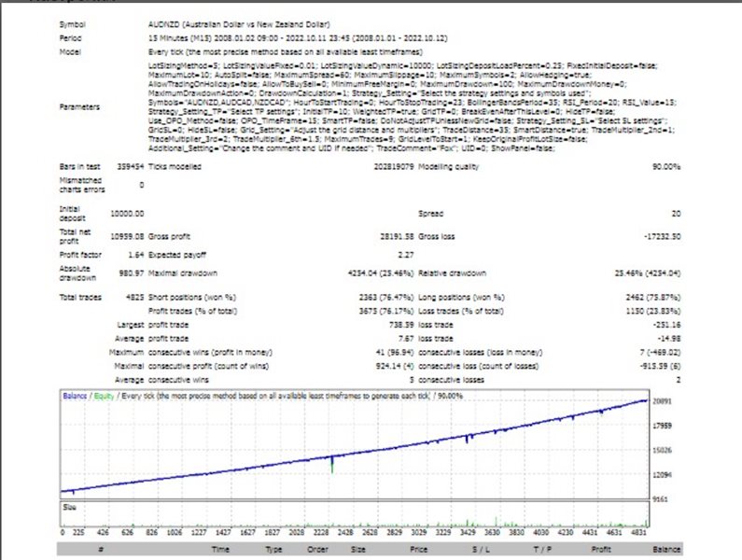Viewport: 742px width, 560px height.
Task: Click the 'Profit' column header
Action: pos(601,549)
